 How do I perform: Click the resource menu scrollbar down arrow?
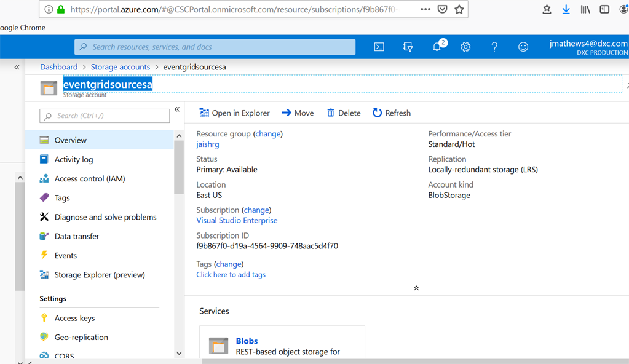point(179,353)
